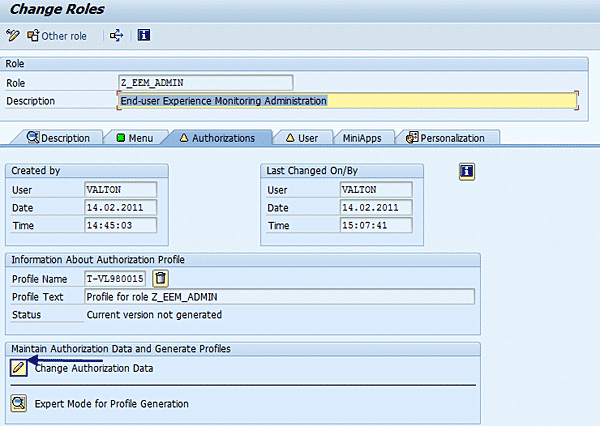Screen dimensions: 600x426
Task: Click the Profile Text field
Action: (x=279, y=297)
